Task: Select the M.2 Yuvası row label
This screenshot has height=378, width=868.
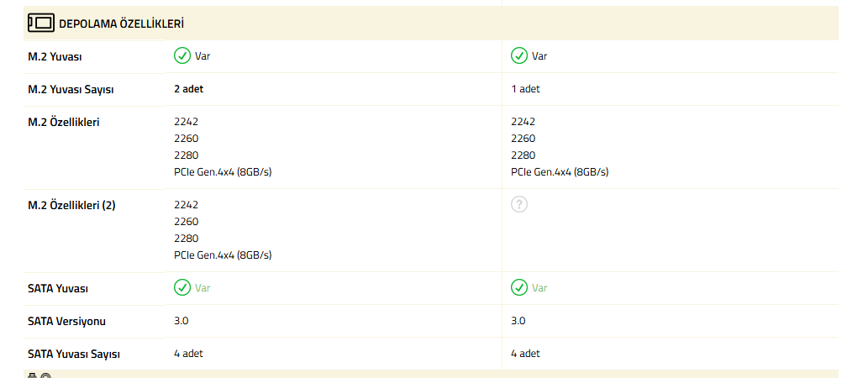Action: (x=55, y=56)
